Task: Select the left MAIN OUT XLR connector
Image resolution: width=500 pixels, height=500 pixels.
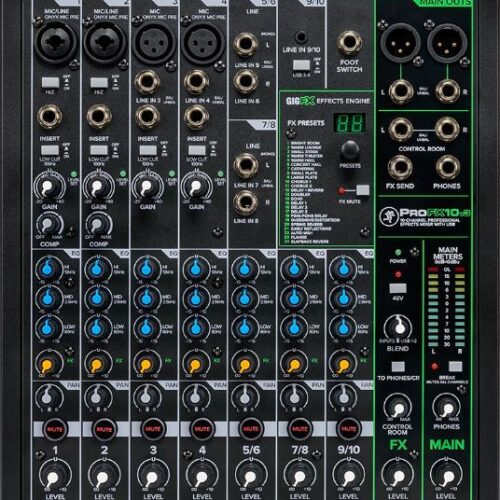Action: pos(400,43)
